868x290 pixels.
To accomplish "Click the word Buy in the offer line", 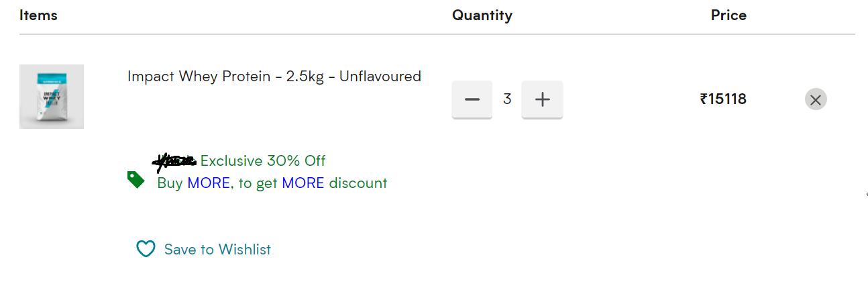I will [170, 183].
